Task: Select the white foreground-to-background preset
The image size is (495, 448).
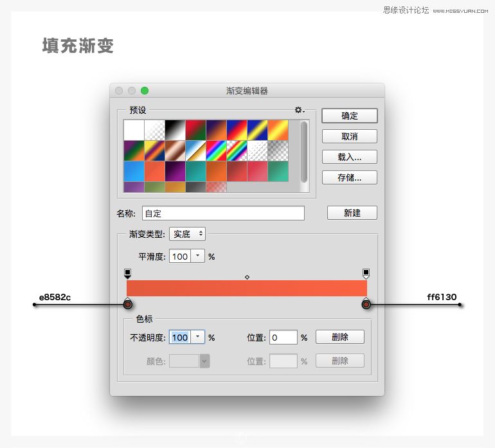Action: point(134,130)
